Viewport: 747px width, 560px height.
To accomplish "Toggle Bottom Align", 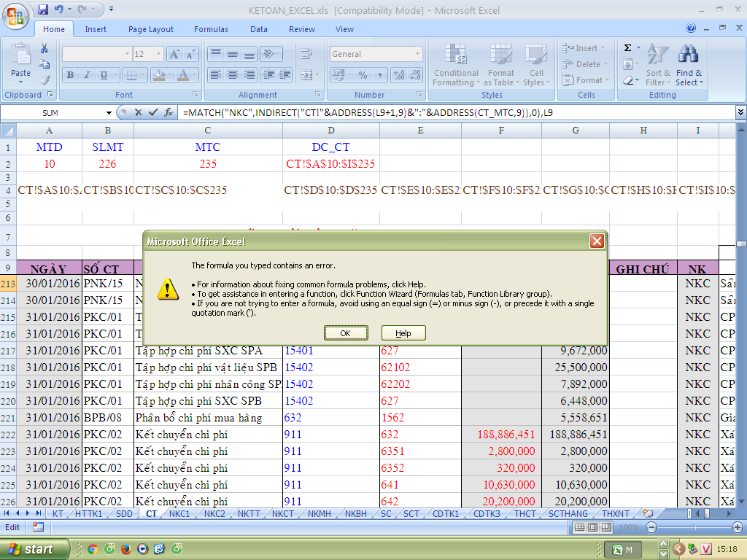I will (249, 54).
